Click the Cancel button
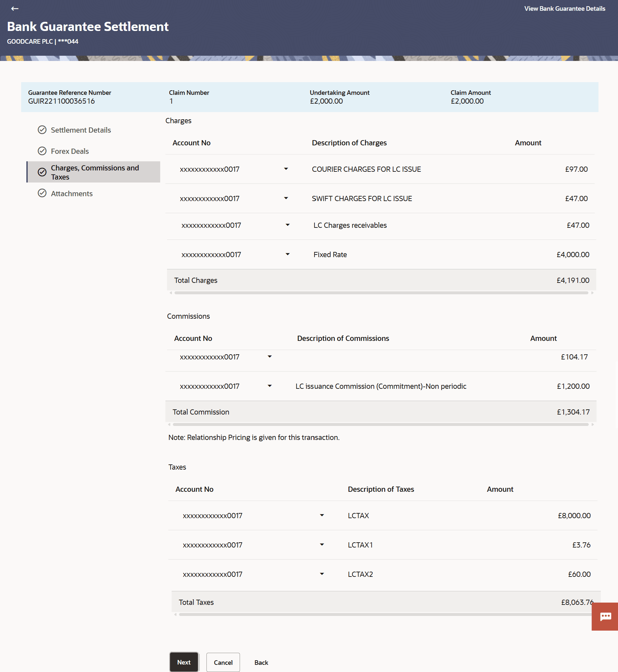Viewport: 618px width, 672px height. pos(223,662)
